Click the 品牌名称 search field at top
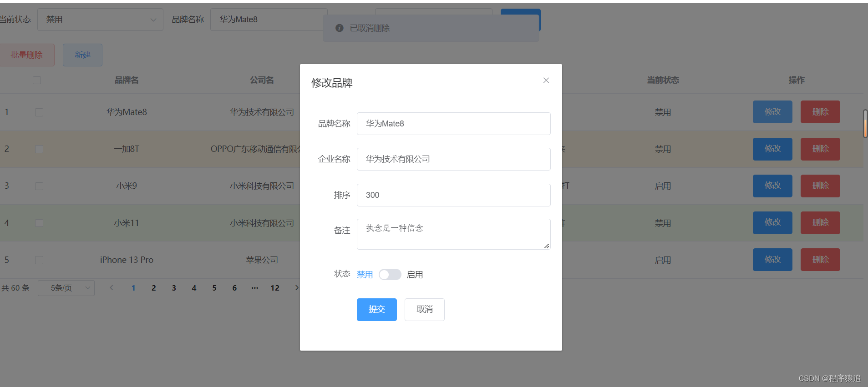Image resolution: width=868 pixels, height=387 pixels. pyautogui.click(x=269, y=20)
